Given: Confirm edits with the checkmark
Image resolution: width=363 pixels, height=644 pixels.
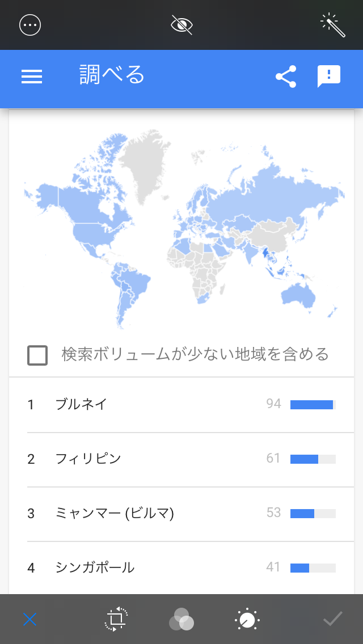Looking at the screenshot, I should pos(333,619).
